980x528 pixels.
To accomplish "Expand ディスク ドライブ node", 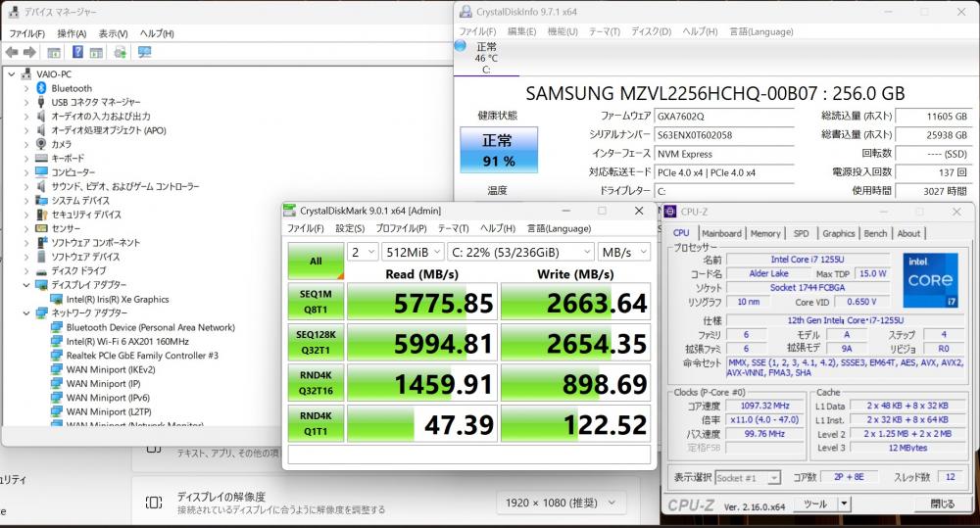I will pyautogui.click(x=26, y=271).
